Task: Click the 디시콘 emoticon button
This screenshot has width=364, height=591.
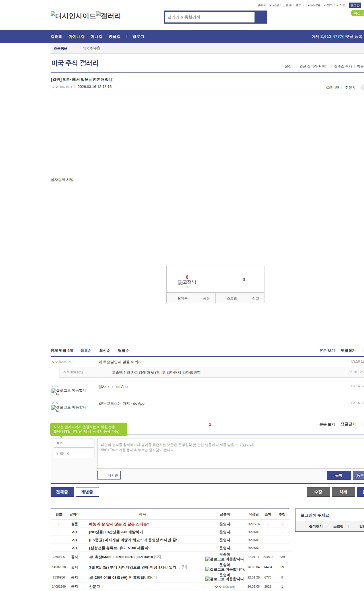Action: pos(109,475)
